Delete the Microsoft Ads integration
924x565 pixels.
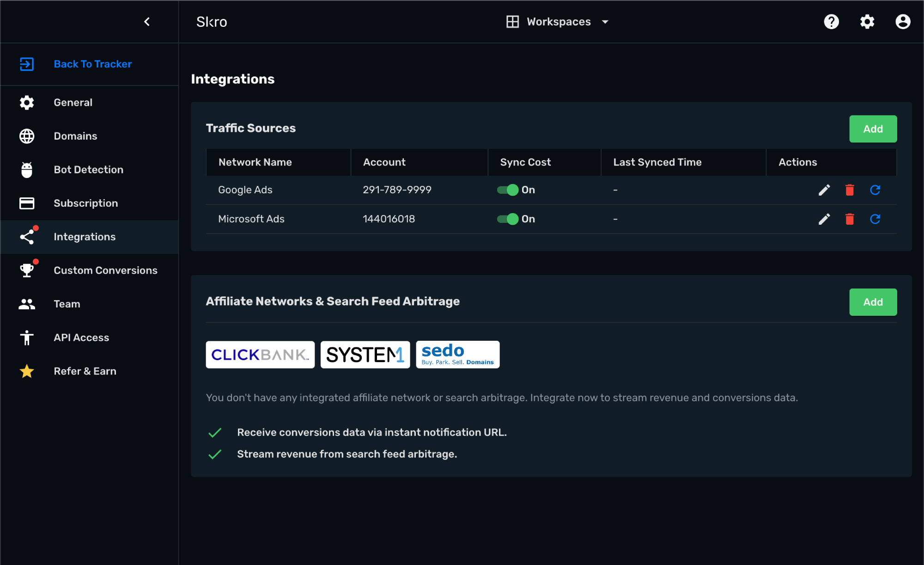[x=850, y=219]
